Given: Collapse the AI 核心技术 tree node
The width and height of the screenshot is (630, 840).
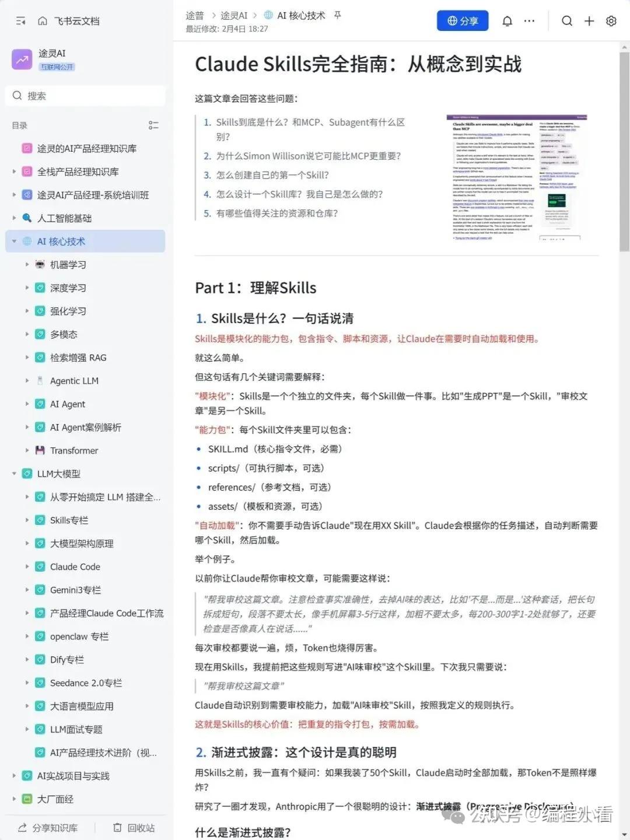Looking at the screenshot, I should click(x=14, y=242).
